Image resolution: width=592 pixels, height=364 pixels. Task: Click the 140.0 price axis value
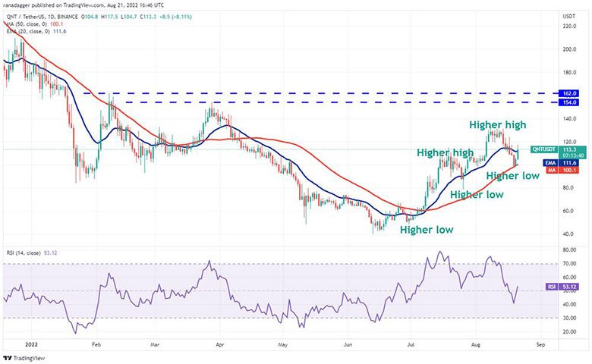point(569,119)
